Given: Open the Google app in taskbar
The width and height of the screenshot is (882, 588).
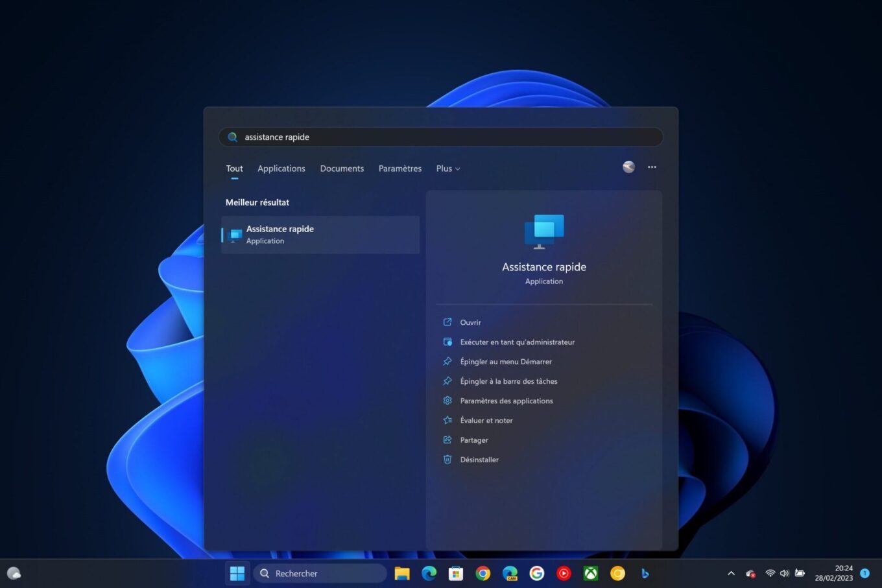Looking at the screenshot, I should (x=537, y=574).
